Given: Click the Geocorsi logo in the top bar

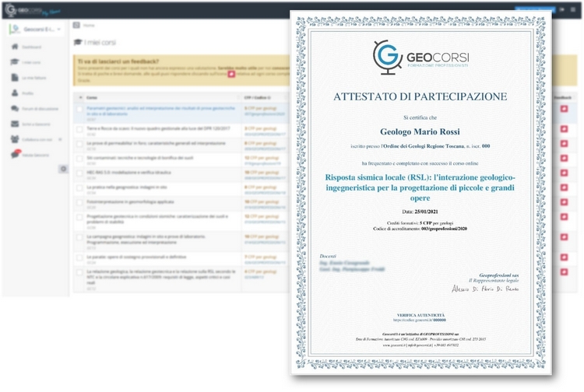Looking at the screenshot, I should [x=32, y=10].
